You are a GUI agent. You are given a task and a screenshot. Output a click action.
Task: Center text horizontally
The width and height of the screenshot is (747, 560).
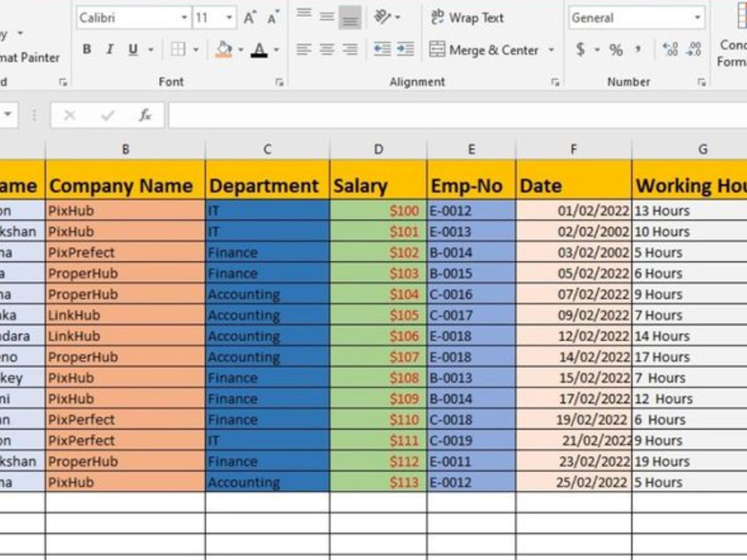pos(327,49)
